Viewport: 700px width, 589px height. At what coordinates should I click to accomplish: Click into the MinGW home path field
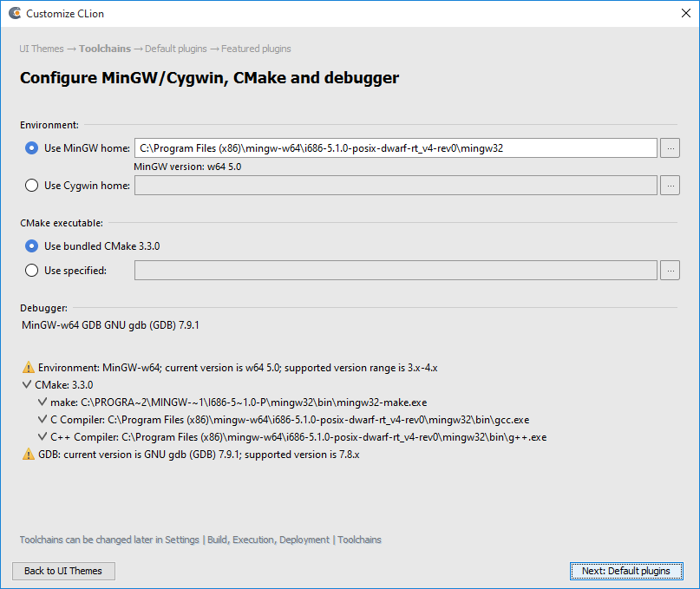point(395,148)
